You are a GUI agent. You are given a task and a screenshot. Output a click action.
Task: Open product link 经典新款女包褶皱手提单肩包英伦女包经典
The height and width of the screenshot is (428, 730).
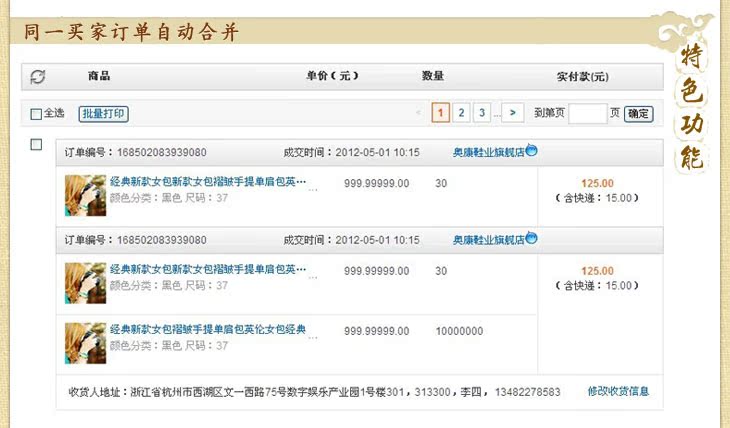(x=208, y=329)
